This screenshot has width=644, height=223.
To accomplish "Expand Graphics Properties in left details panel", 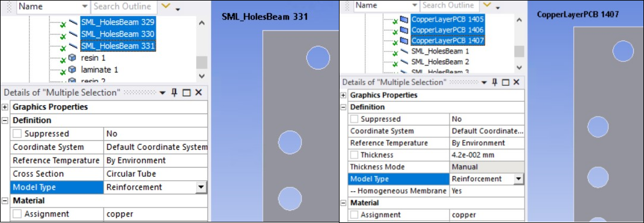I will (5, 107).
